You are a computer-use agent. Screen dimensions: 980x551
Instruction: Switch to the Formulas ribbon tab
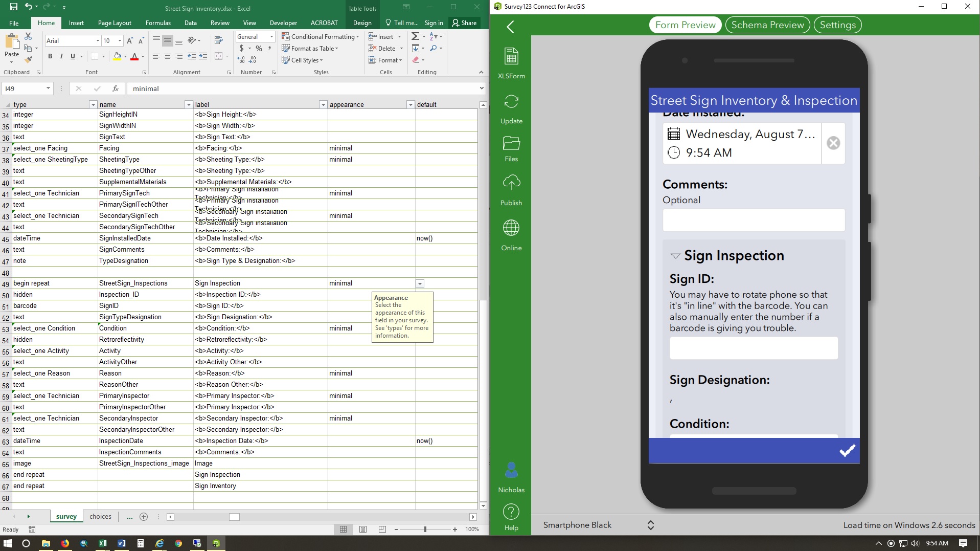(x=158, y=23)
